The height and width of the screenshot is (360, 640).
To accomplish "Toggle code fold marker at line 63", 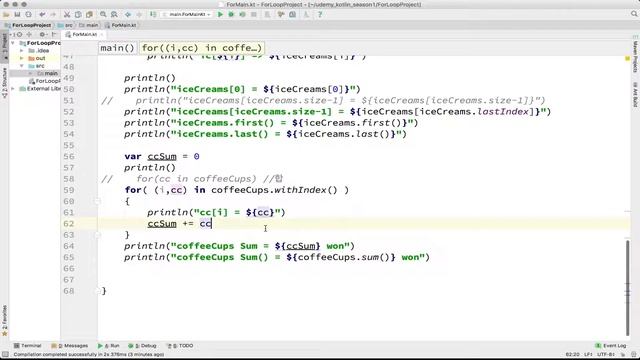I will click(98, 235).
